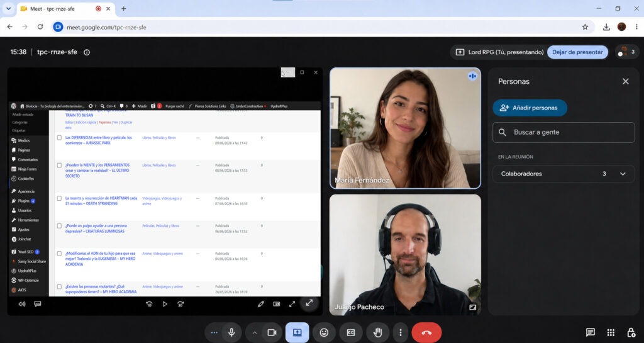Click Añadir personas button
The image size is (644, 343).
click(530, 108)
